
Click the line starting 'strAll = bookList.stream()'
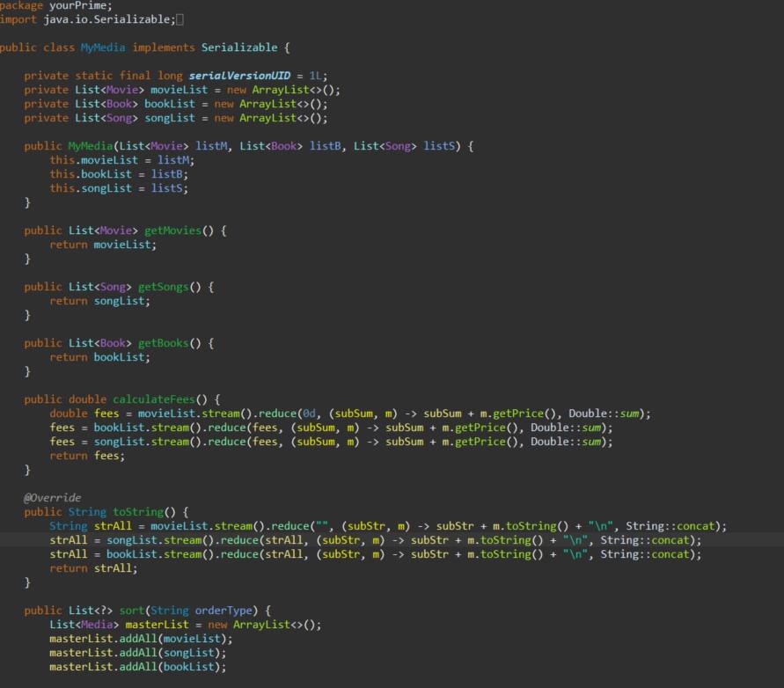click(375, 554)
